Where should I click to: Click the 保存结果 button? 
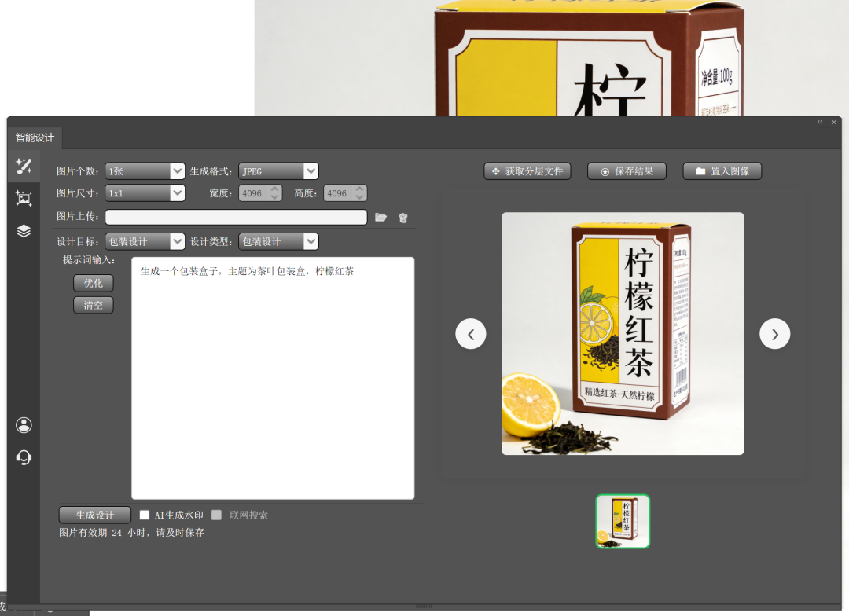click(x=627, y=171)
